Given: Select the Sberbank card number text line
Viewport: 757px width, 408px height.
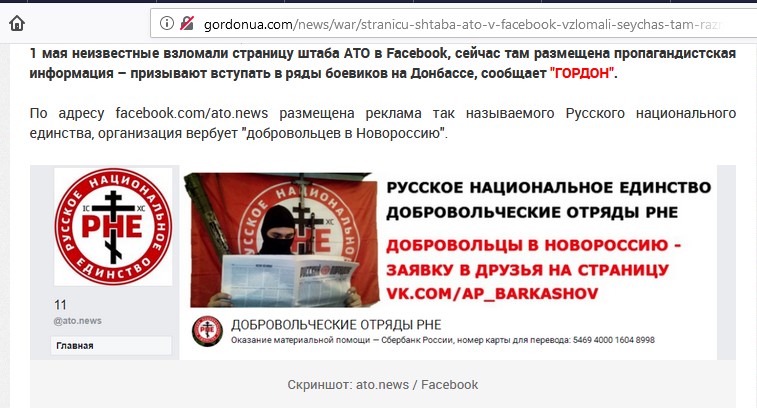Looking at the screenshot, I should tap(443, 340).
